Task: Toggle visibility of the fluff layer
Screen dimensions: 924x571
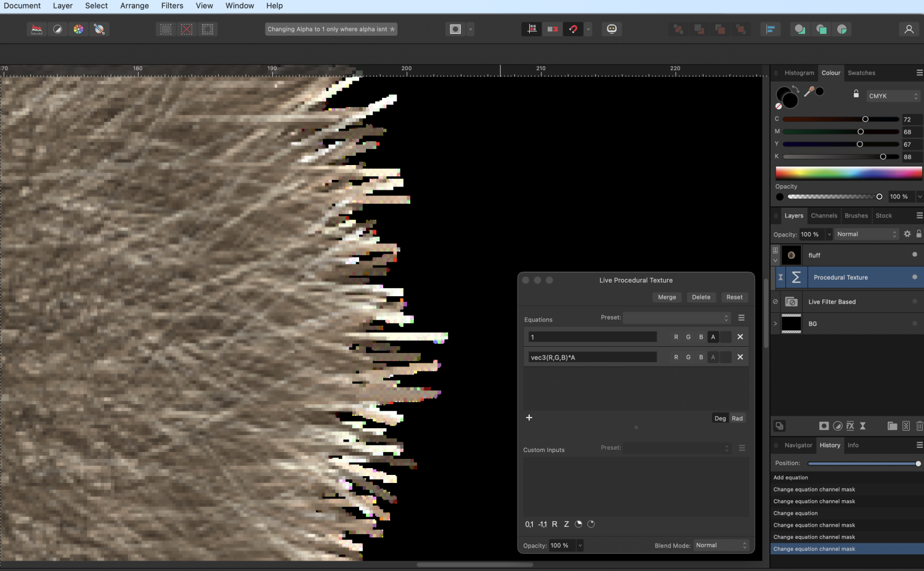Action: tap(914, 254)
